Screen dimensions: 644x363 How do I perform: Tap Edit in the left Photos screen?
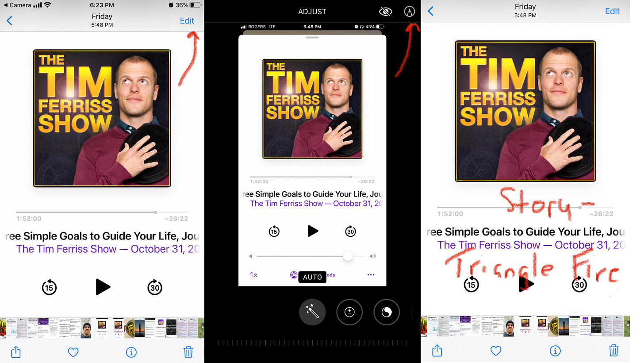187,21
